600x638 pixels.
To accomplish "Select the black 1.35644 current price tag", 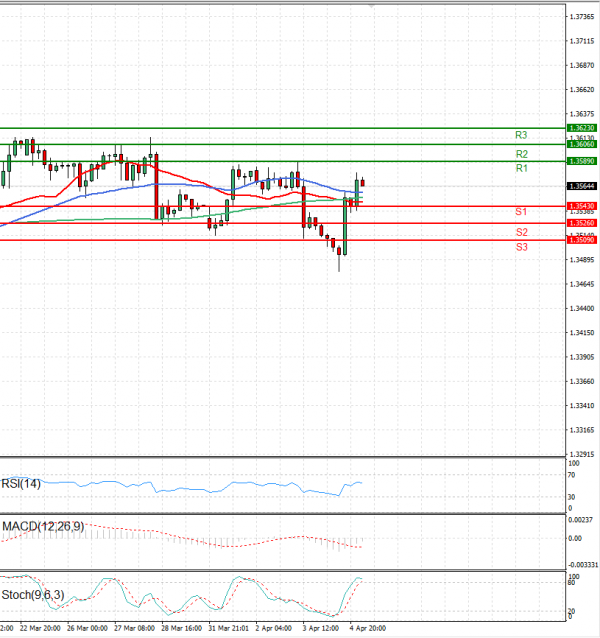I will (582, 186).
